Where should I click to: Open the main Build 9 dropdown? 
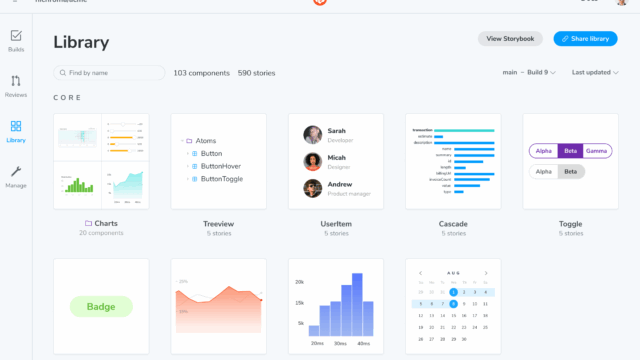coord(529,72)
